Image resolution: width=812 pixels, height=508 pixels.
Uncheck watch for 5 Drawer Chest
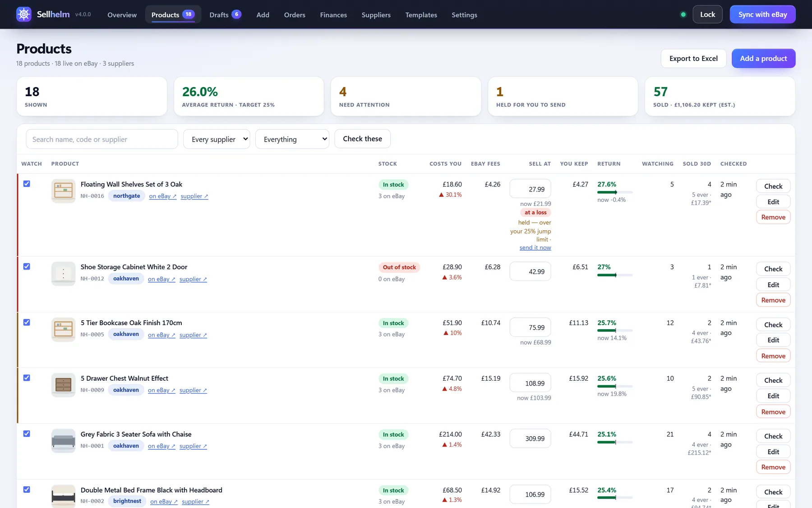[x=27, y=378]
